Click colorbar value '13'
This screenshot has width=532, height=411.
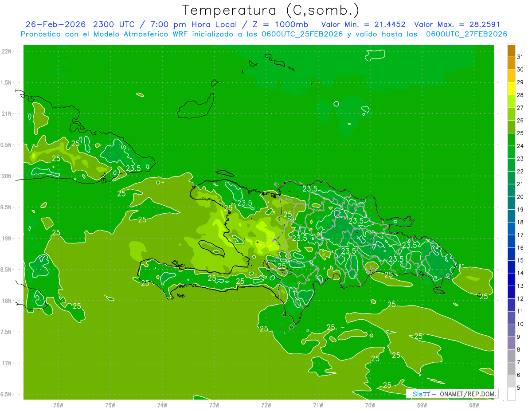pos(520,286)
